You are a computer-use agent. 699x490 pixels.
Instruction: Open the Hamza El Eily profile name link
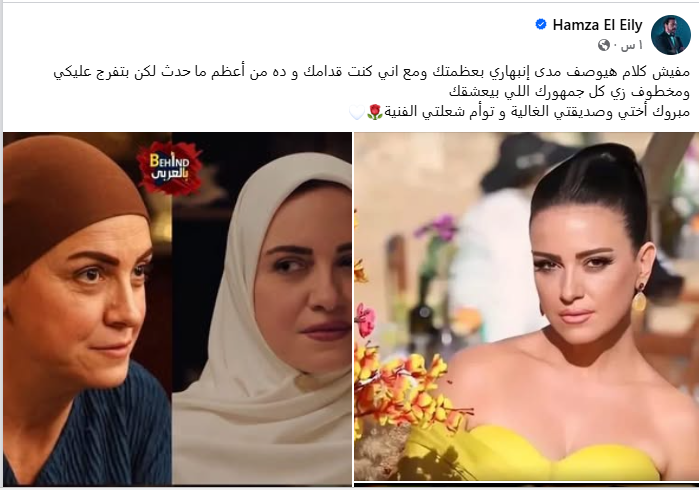pos(597,25)
